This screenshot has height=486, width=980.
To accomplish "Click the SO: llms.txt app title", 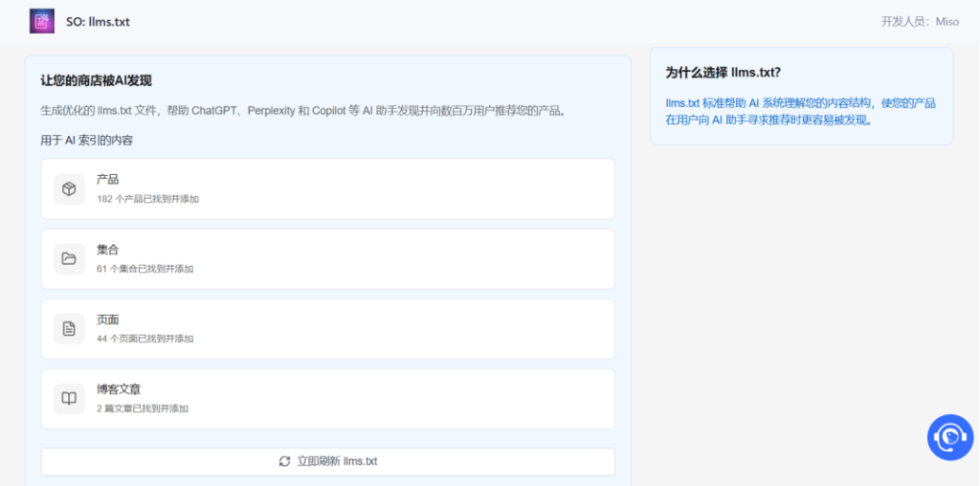I will [99, 22].
